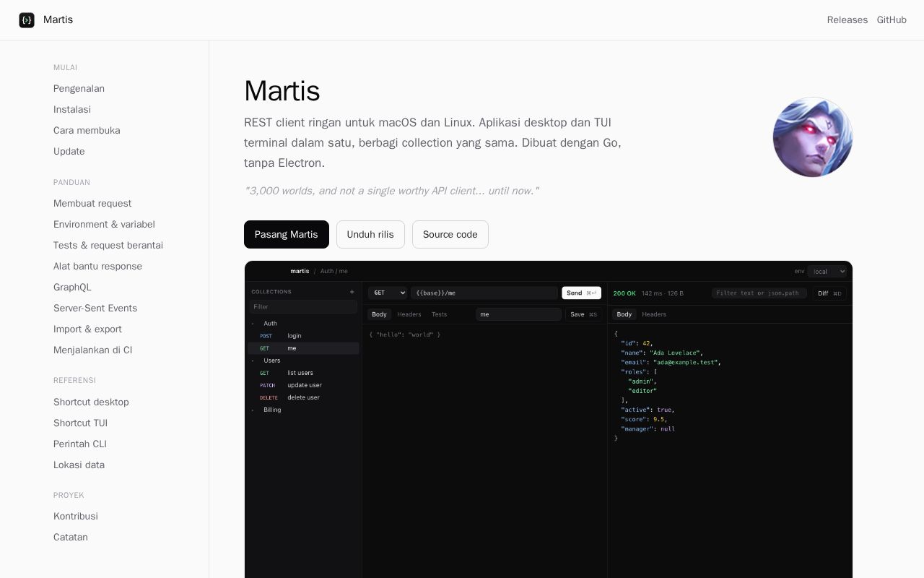This screenshot has width=924, height=578.
Task: Select Shortcut desktop reference
Action: pos(91,402)
